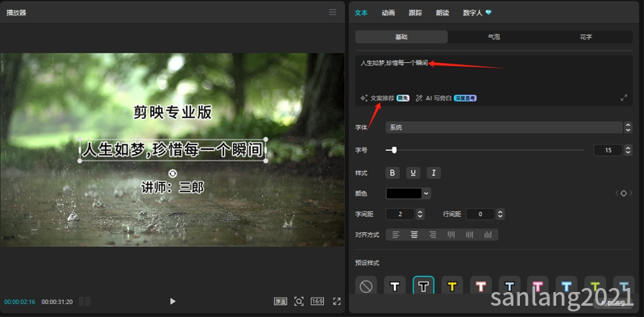The image size is (644, 317).
Task: Choose the green T preset style
Action: (596, 286)
